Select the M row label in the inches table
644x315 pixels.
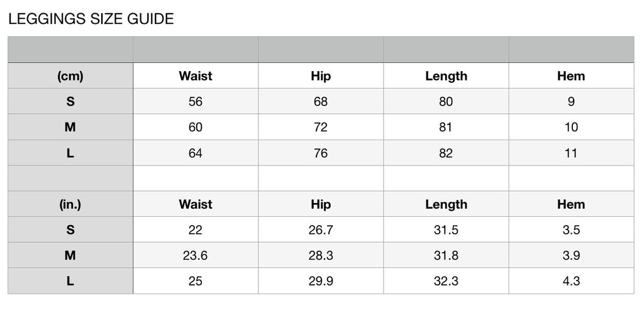70,255
